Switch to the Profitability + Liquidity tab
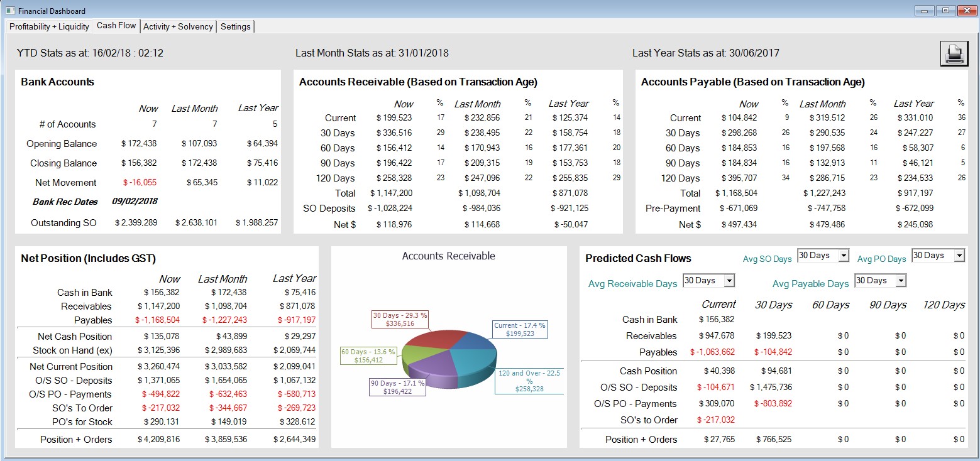Screen dimensions: 980x461 [49, 26]
